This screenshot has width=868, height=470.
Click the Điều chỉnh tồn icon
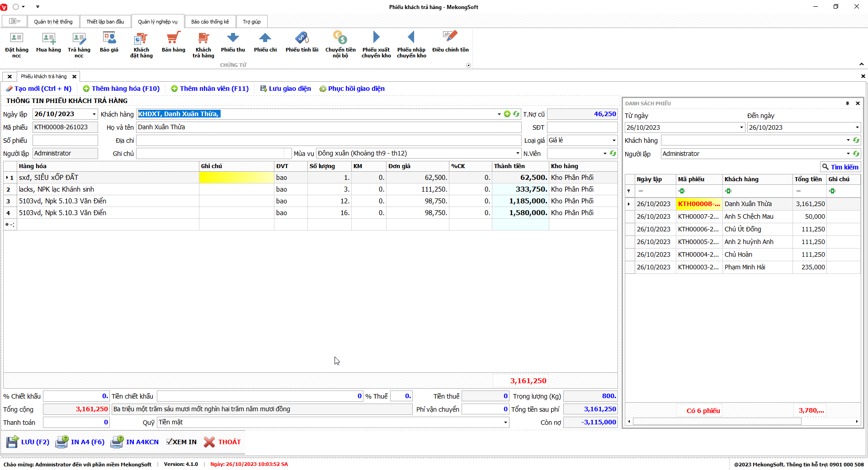pyautogui.click(x=450, y=37)
